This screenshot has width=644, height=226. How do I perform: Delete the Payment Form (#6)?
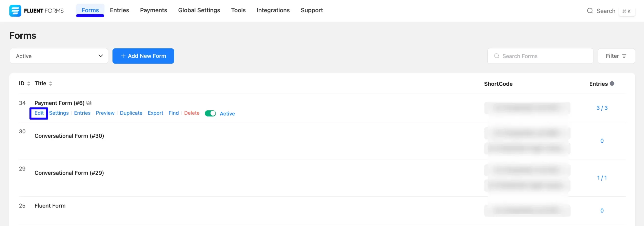coord(192,113)
